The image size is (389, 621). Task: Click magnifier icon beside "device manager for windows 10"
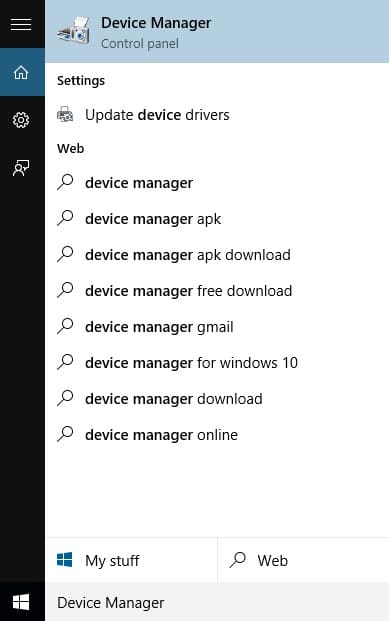(65, 362)
